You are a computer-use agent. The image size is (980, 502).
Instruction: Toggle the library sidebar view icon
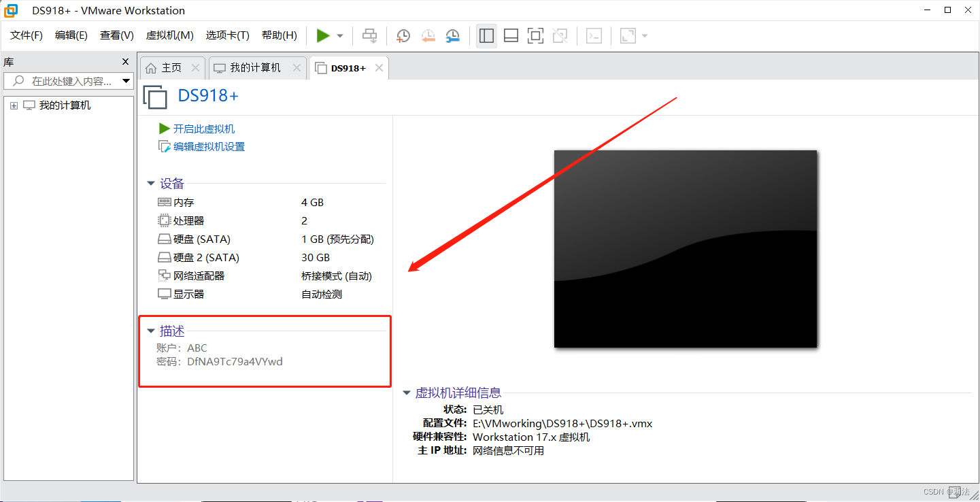[x=486, y=35]
